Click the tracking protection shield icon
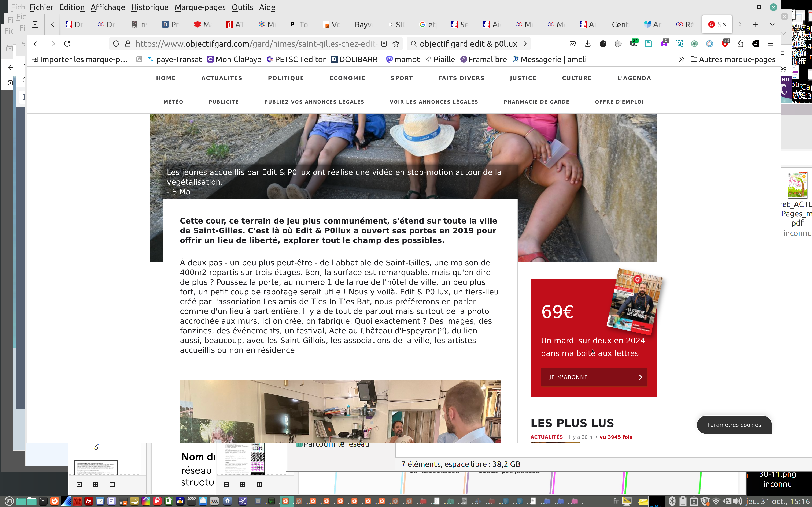 coord(116,44)
